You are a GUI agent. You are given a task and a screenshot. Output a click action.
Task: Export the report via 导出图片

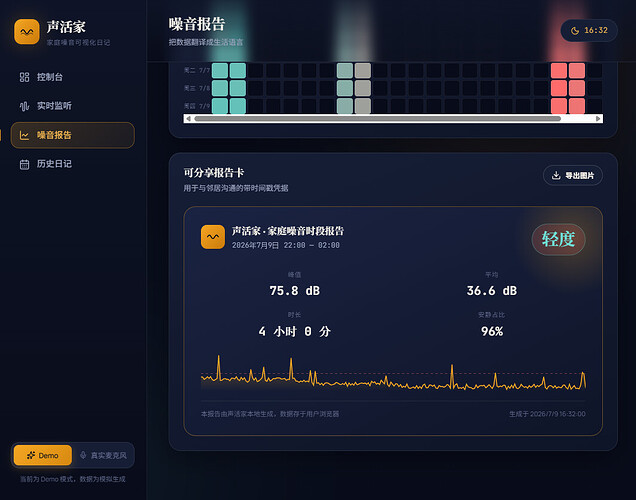[x=573, y=175]
